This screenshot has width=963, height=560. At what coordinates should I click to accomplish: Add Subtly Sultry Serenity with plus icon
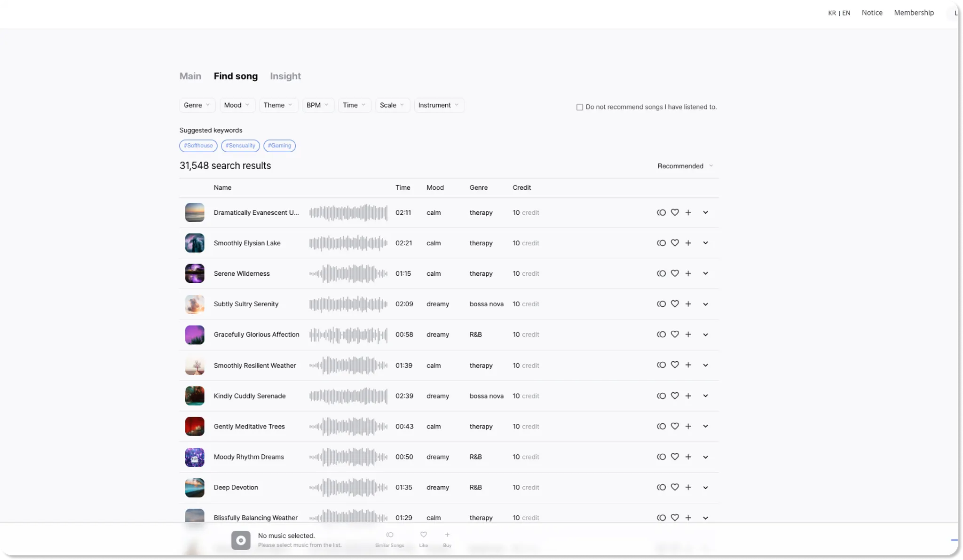pos(688,304)
